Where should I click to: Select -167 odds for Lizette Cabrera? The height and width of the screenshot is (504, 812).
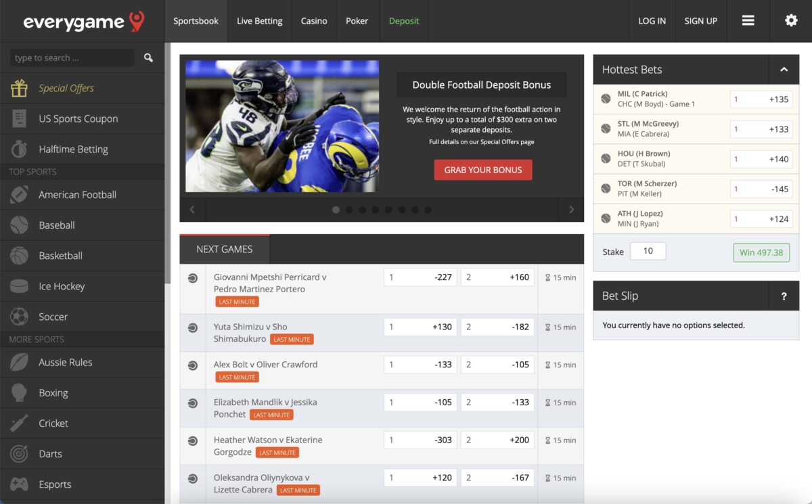[x=497, y=478]
